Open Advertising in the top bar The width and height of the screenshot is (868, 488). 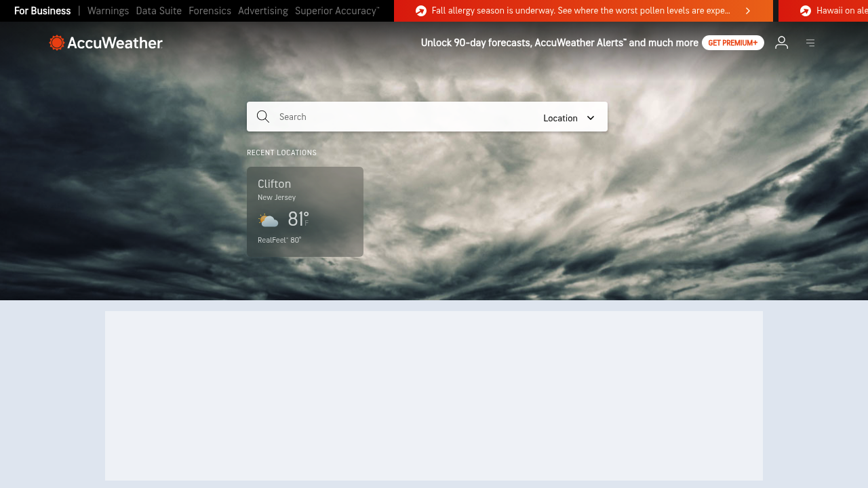tap(263, 11)
